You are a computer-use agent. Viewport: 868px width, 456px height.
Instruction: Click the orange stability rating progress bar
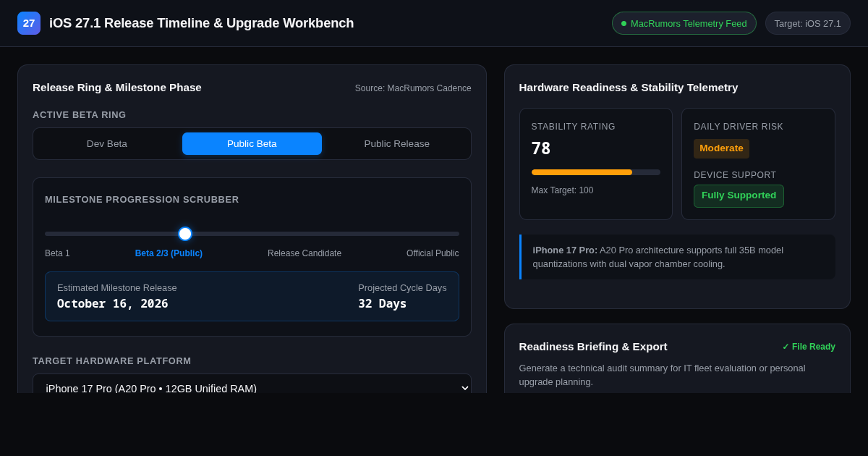[582, 172]
